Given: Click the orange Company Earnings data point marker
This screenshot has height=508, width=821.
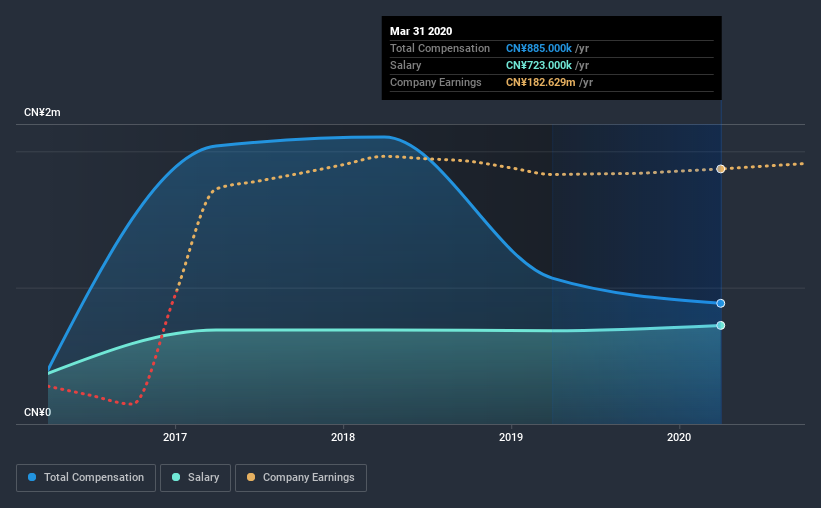Looking at the screenshot, I should pyautogui.click(x=720, y=169).
